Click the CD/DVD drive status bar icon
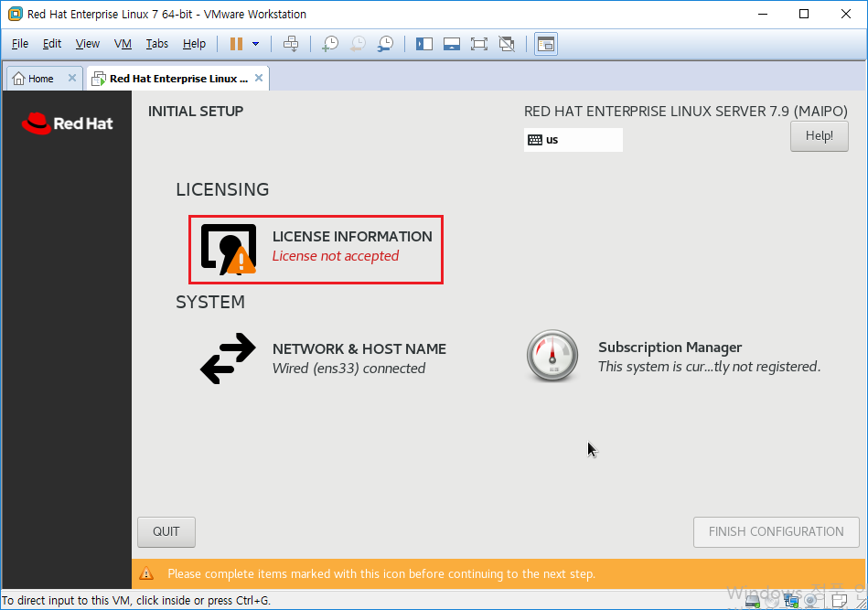 tap(772, 600)
